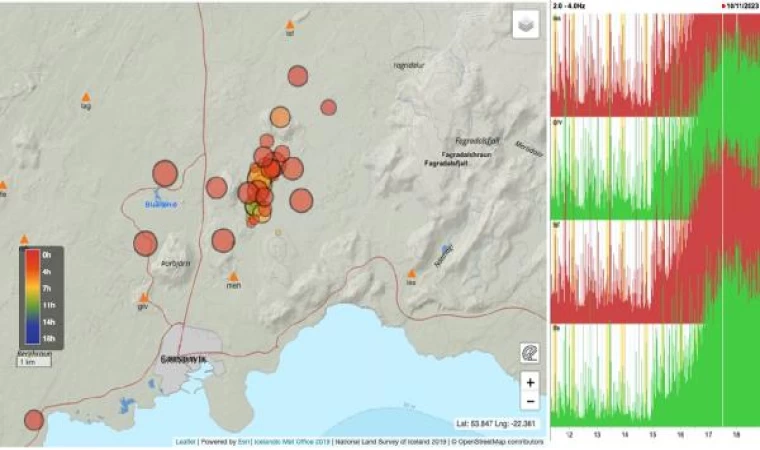Screen dimensions: 760x450
Task: Open the Icelandic Met Office 2019 link
Action: click(x=294, y=440)
